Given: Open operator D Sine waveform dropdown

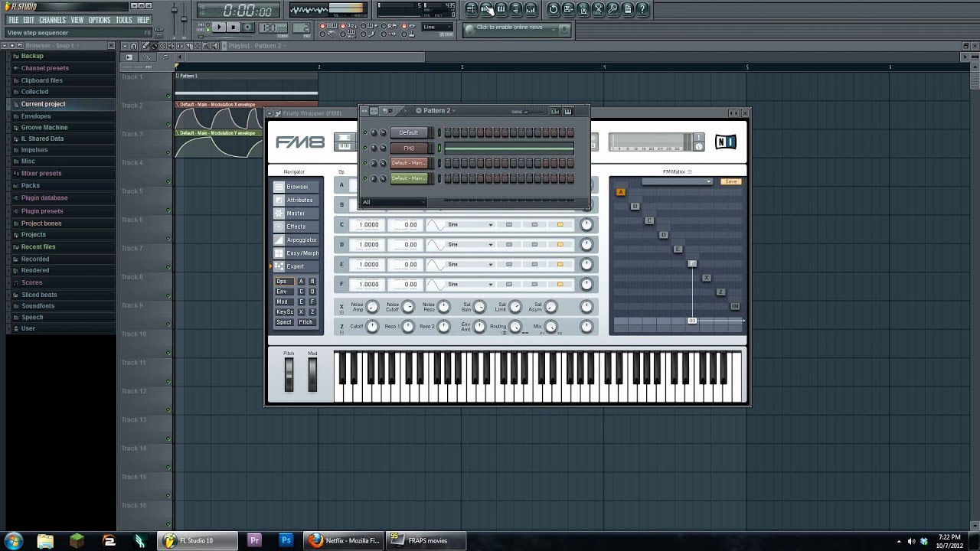Looking at the screenshot, I should coord(471,245).
